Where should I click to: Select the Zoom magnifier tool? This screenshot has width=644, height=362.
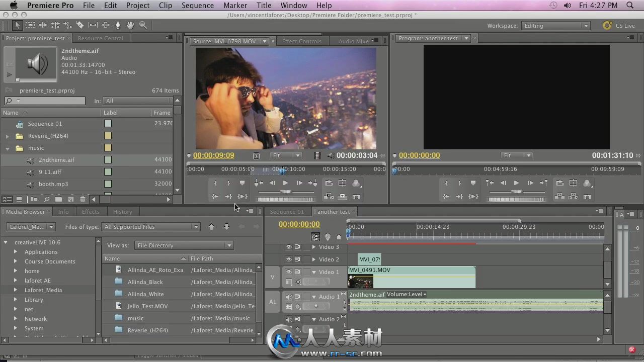click(x=143, y=25)
